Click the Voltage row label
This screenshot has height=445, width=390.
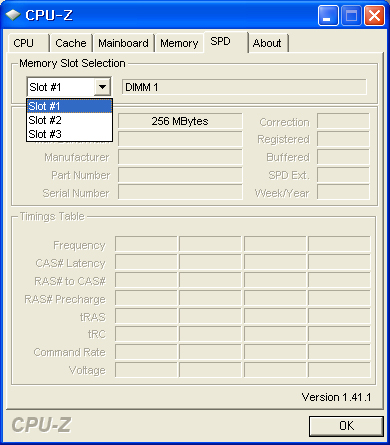(87, 370)
